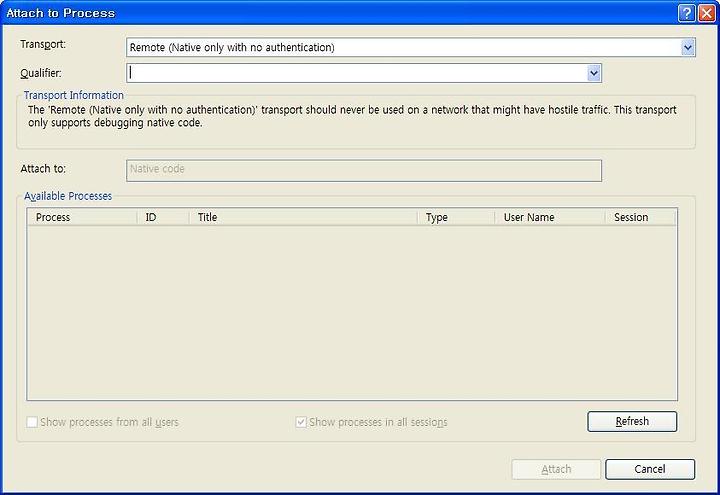Viewport: 720px width, 495px height.
Task: Sort by User Name column header
Action: [550, 217]
